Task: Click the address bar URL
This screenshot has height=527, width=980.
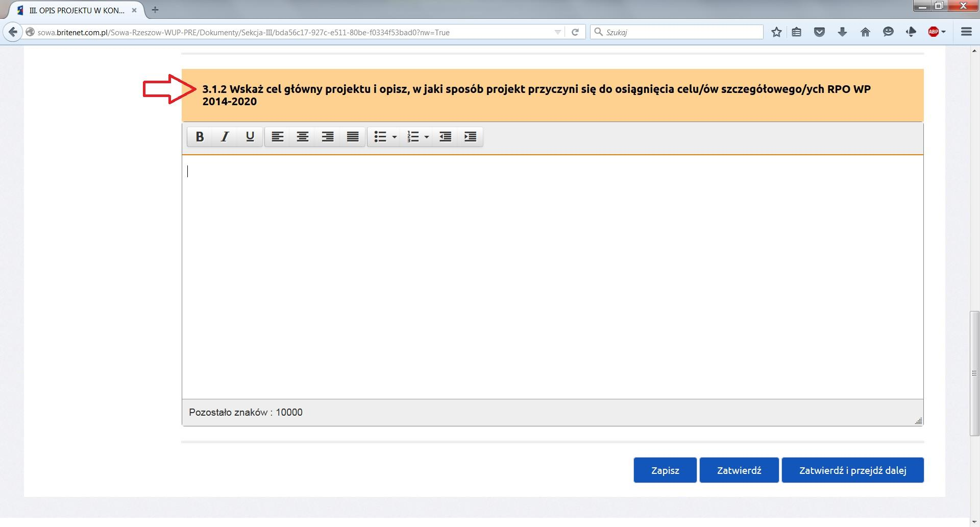Action: (x=243, y=32)
